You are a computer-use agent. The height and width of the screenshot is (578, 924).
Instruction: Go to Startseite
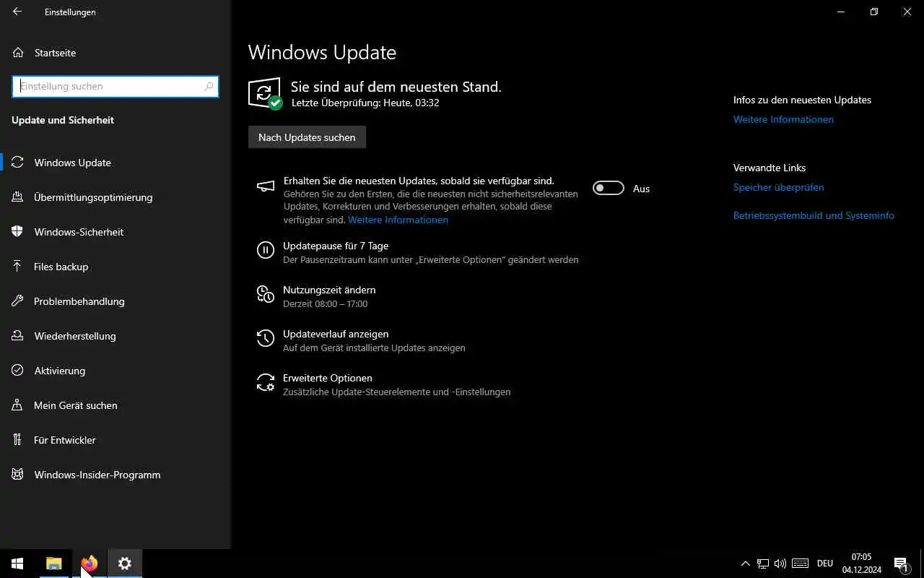coord(115,53)
